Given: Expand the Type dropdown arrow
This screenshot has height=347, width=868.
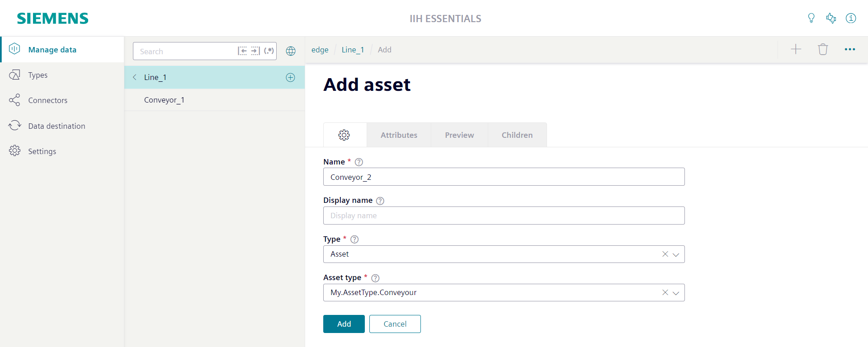Looking at the screenshot, I should click(x=676, y=254).
